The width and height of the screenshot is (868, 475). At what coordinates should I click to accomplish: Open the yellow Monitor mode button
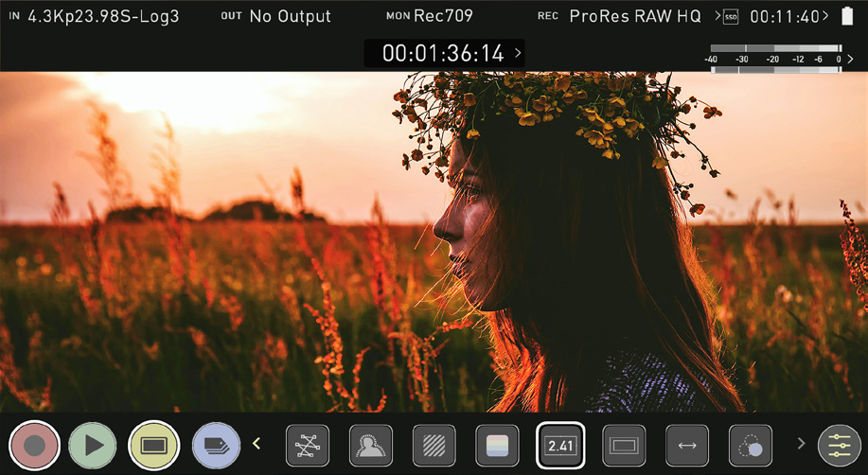click(153, 444)
